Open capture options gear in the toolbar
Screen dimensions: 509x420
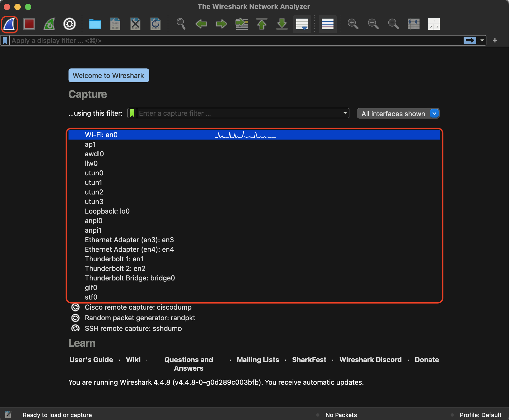(x=70, y=24)
